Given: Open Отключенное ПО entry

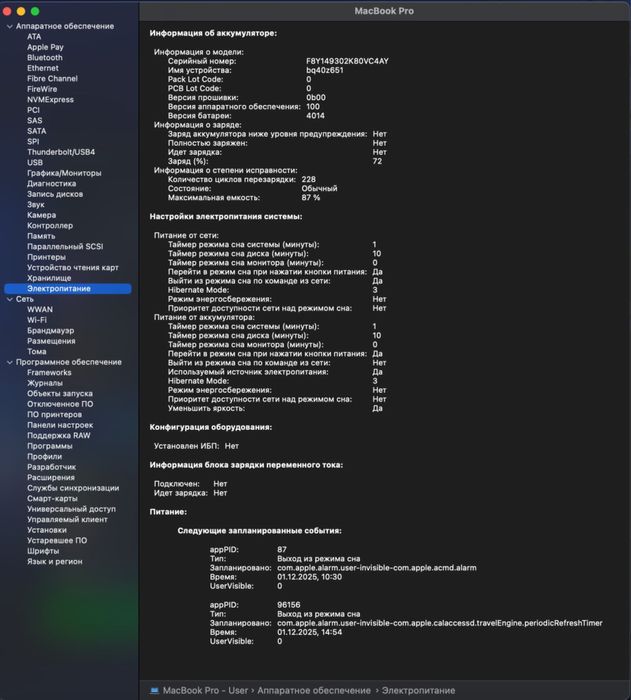Looking at the screenshot, I should point(60,404).
